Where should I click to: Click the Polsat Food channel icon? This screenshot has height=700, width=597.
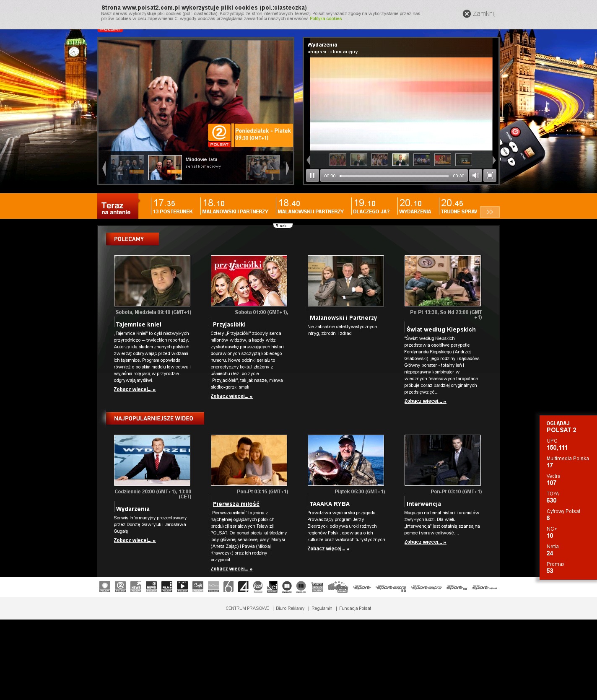pyautogui.click(x=258, y=587)
